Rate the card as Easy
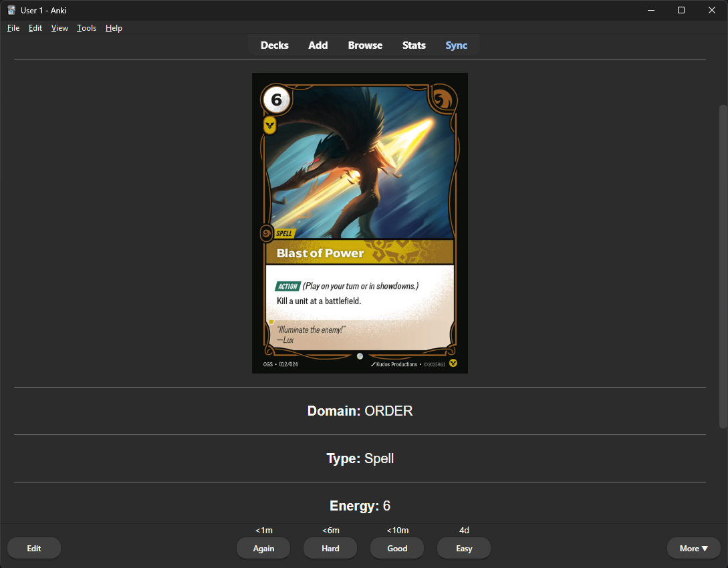 point(463,548)
